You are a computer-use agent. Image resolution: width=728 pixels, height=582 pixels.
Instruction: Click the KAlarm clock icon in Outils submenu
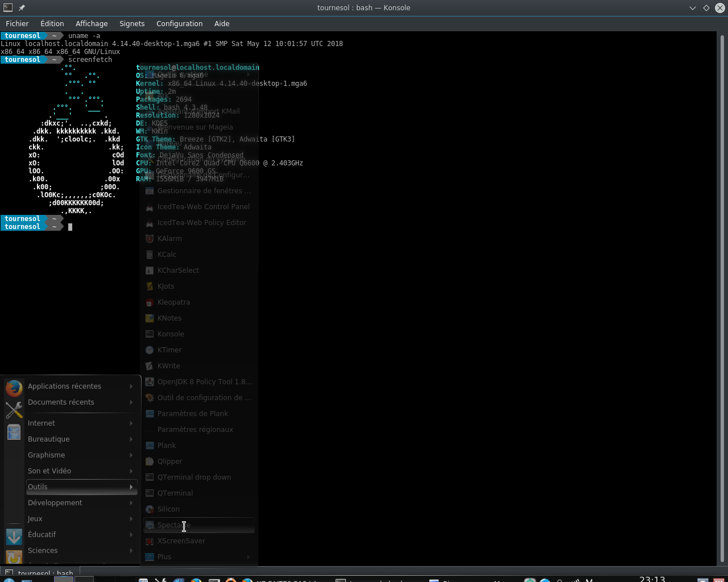150,239
